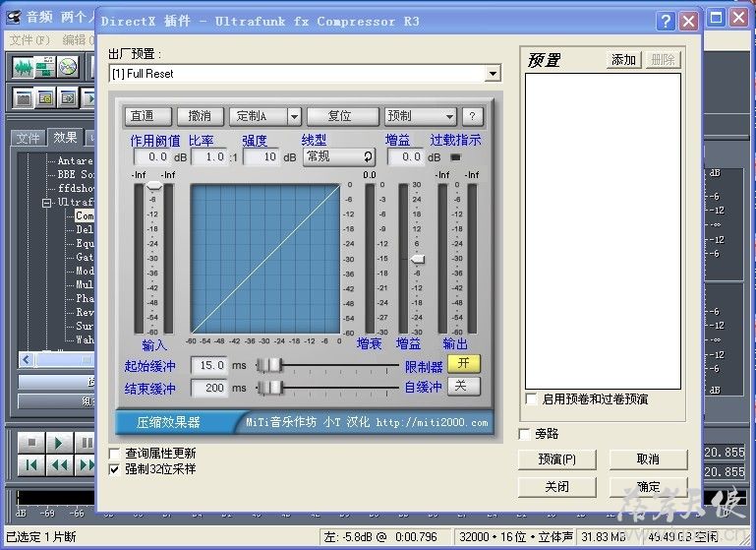Click the 起始缓冲 15.0 ms field
The height and width of the screenshot is (550, 756).
click(209, 365)
